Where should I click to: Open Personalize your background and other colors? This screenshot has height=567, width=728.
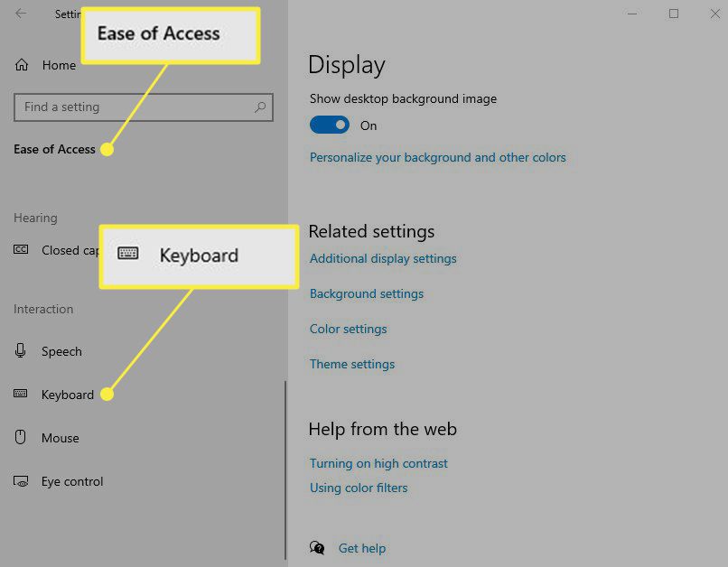tap(437, 157)
